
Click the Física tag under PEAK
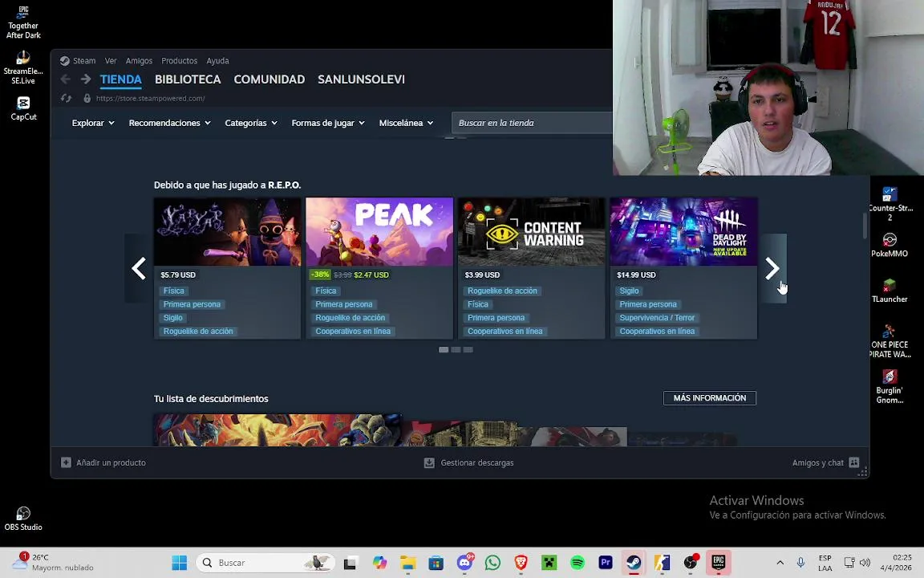tap(326, 291)
